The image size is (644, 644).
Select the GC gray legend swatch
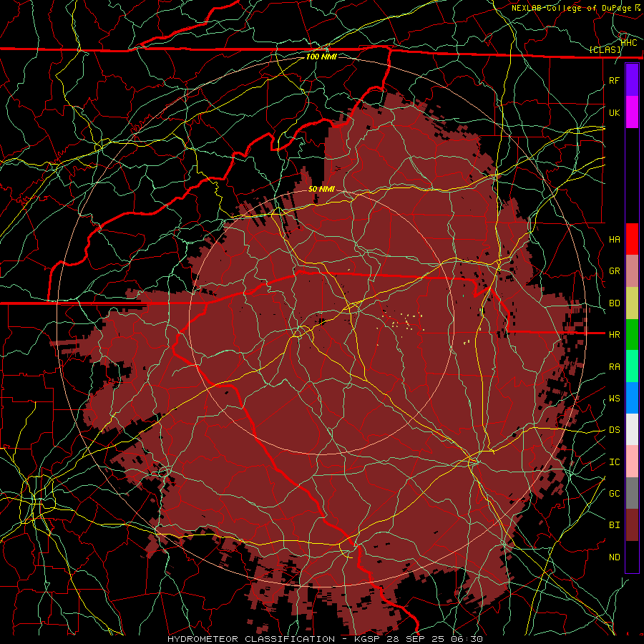[632, 493]
